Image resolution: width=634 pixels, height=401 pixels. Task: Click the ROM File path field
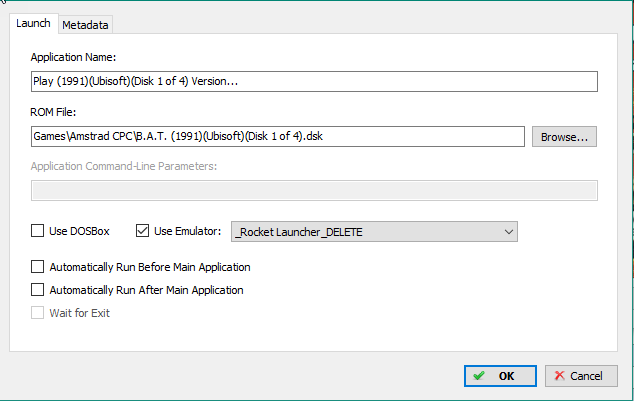click(278, 137)
